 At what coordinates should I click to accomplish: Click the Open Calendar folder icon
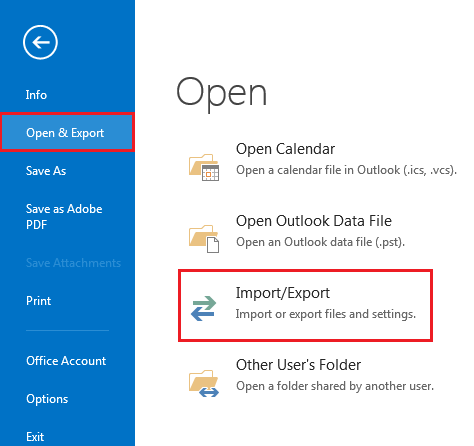(204, 167)
